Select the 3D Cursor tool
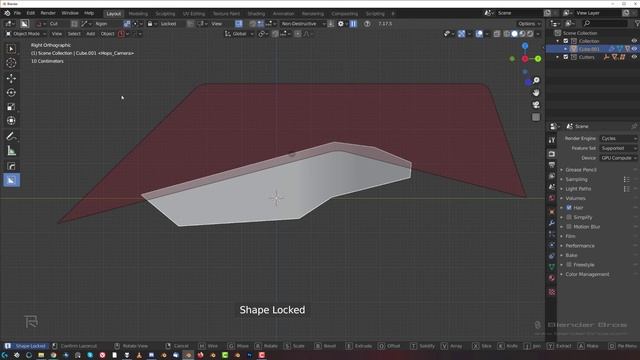640x360 pixels. pyautogui.click(x=11, y=63)
